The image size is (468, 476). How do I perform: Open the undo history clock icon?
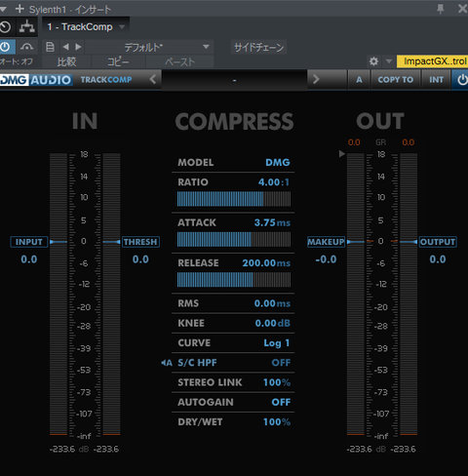point(6,27)
